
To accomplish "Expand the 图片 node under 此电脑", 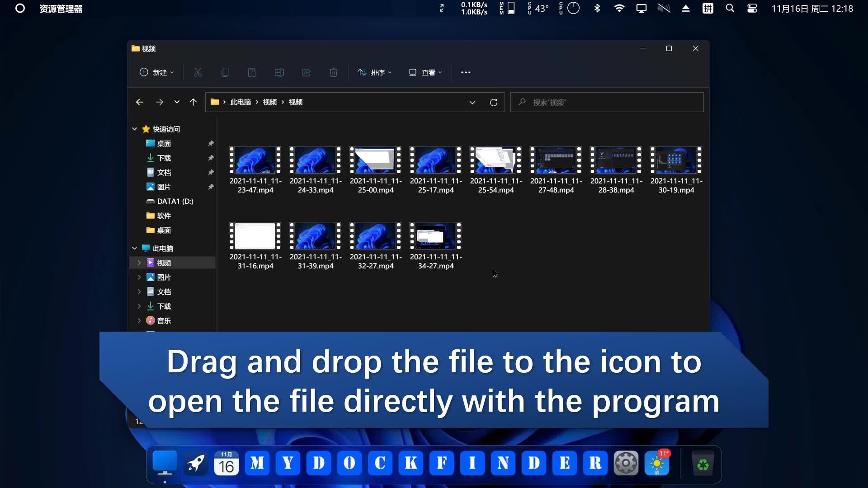I will coord(139,277).
